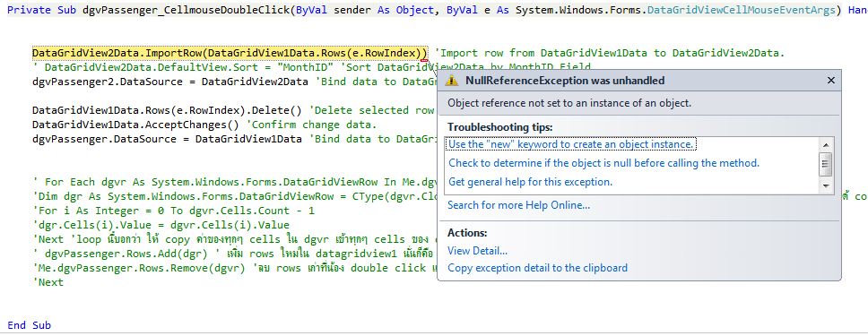Open 'Use the "new" keyword' troubleshooting tip
The width and height of the screenshot is (868, 336).
571,144
